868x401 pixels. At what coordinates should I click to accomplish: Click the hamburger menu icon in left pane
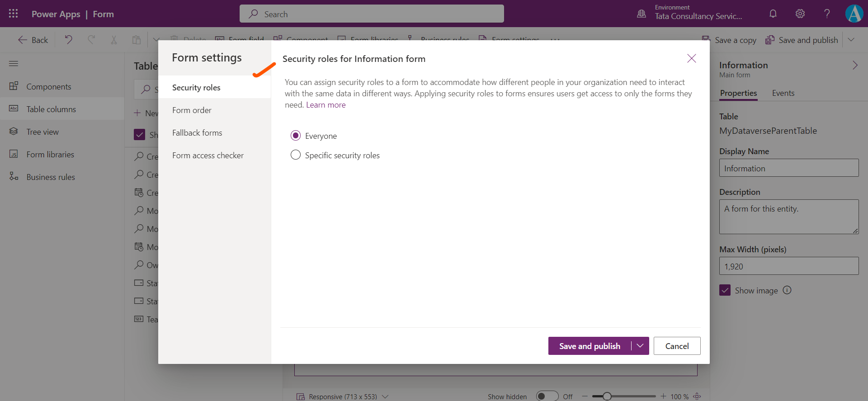click(14, 64)
